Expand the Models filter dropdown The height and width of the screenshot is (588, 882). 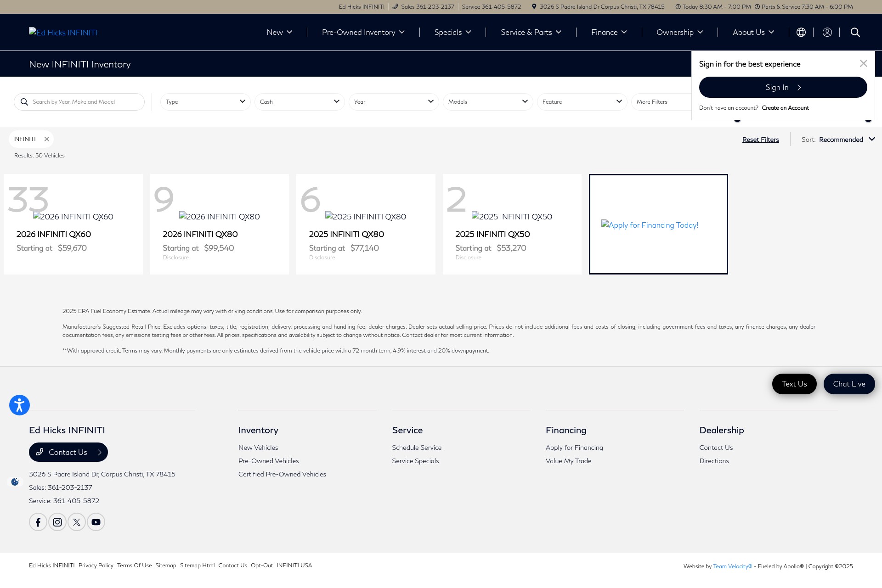click(488, 102)
